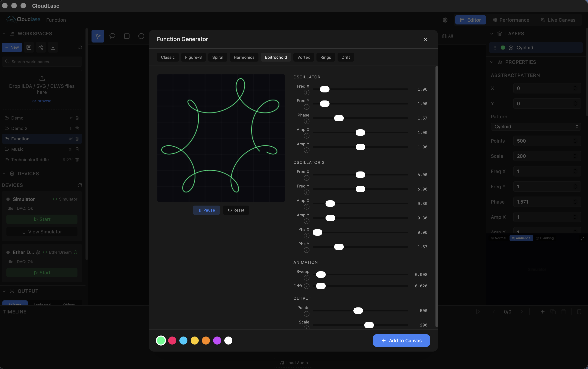Click Add to Canvas

pyautogui.click(x=401, y=341)
